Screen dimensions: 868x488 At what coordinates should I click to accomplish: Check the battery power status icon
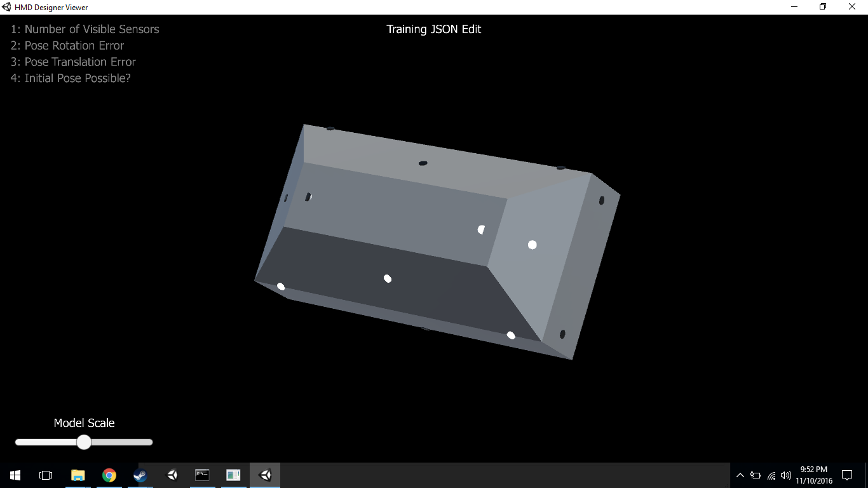[756, 475]
